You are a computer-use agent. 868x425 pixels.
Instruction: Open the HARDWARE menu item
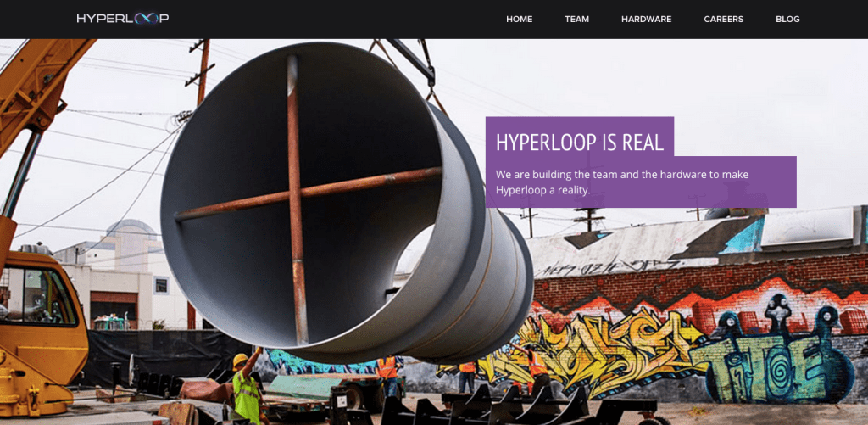tap(646, 19)
